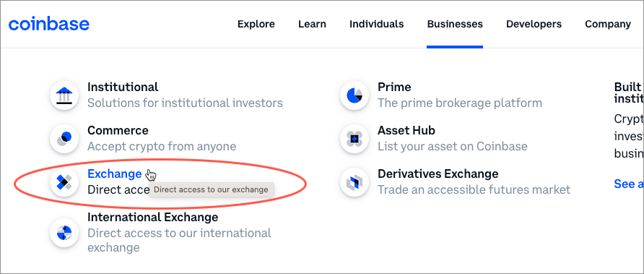The width and height of the screenshot is (644, 274).
Task: Click the International Exchange globe icon
Action: (x=64, y=233)
